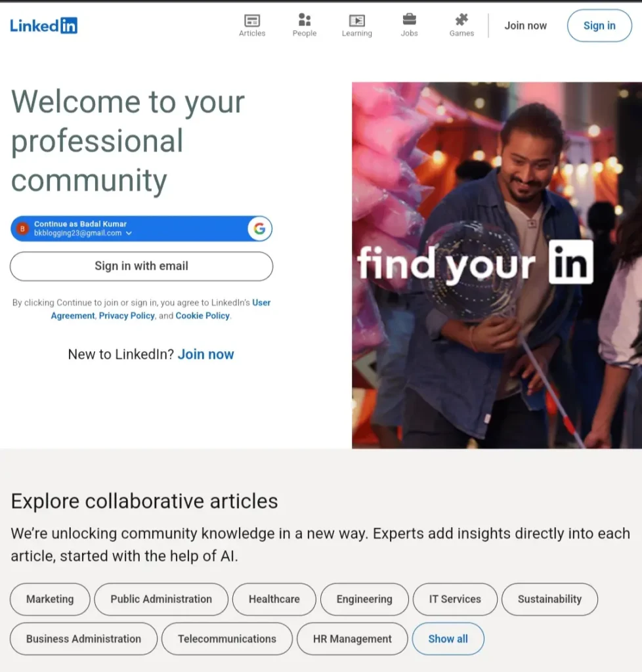
Task: Expand the account chooser chevron next to the email
Action: point(129,233)
